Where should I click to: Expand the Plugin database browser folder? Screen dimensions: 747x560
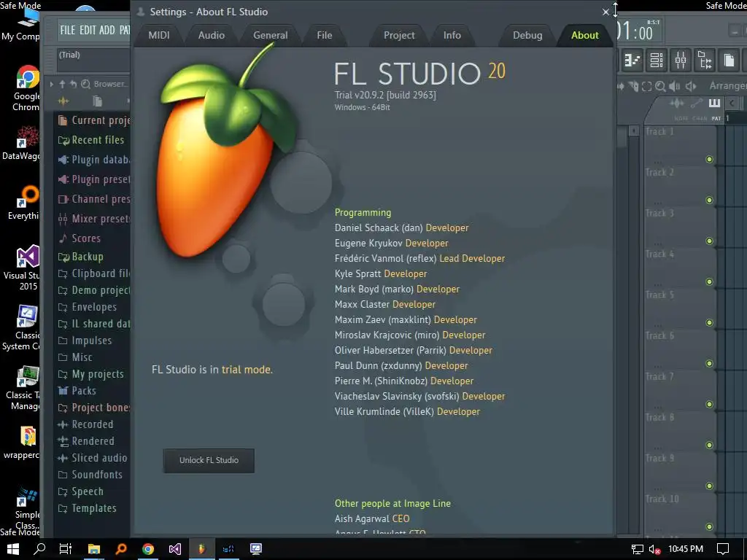point(93,160)
